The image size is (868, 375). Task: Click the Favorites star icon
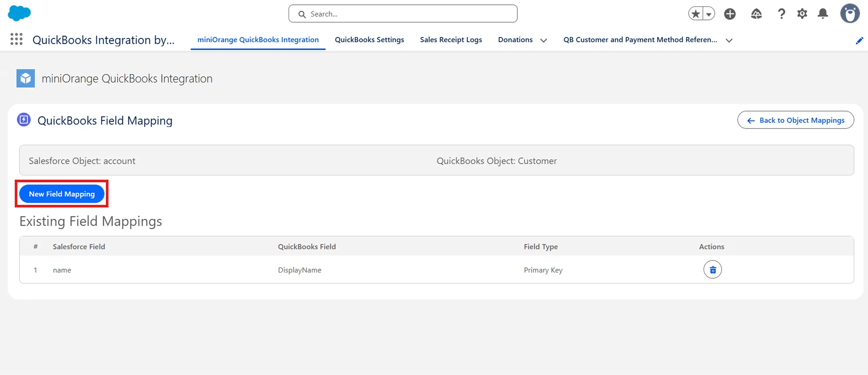tap(696, 14)
